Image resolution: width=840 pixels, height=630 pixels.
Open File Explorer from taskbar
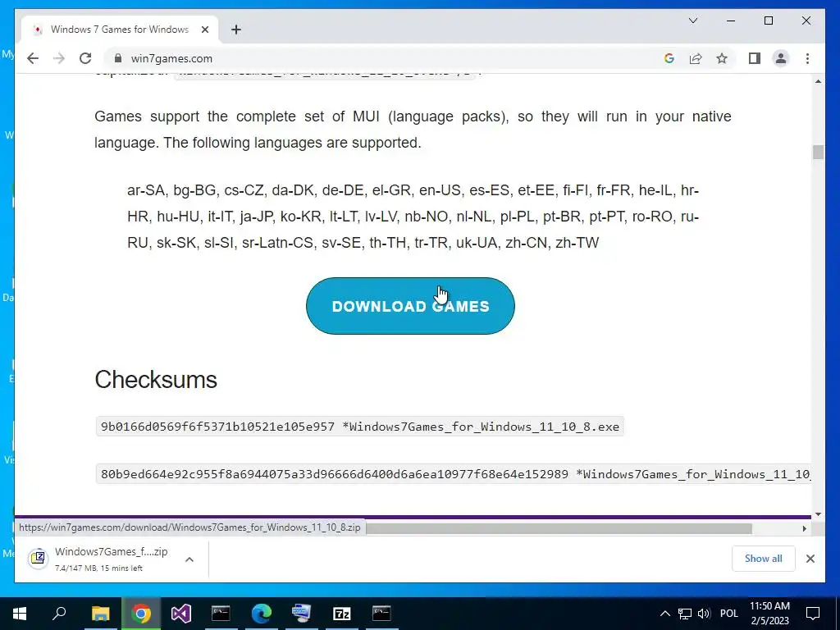100,614
